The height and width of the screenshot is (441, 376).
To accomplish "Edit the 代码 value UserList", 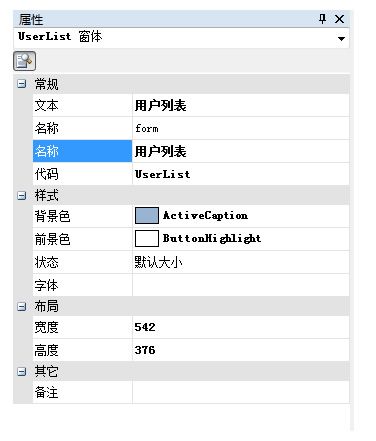I will coord(241,174).
